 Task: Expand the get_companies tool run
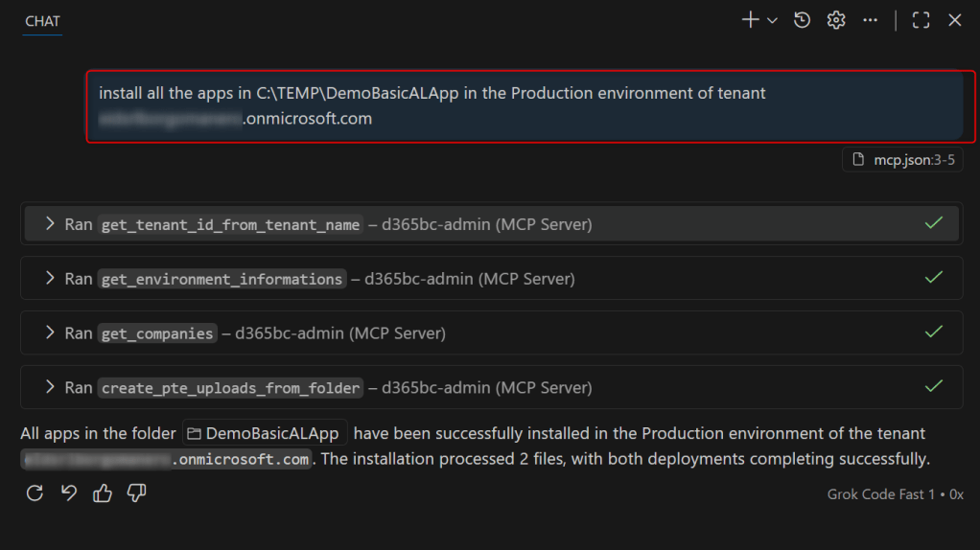coord(51,333)
